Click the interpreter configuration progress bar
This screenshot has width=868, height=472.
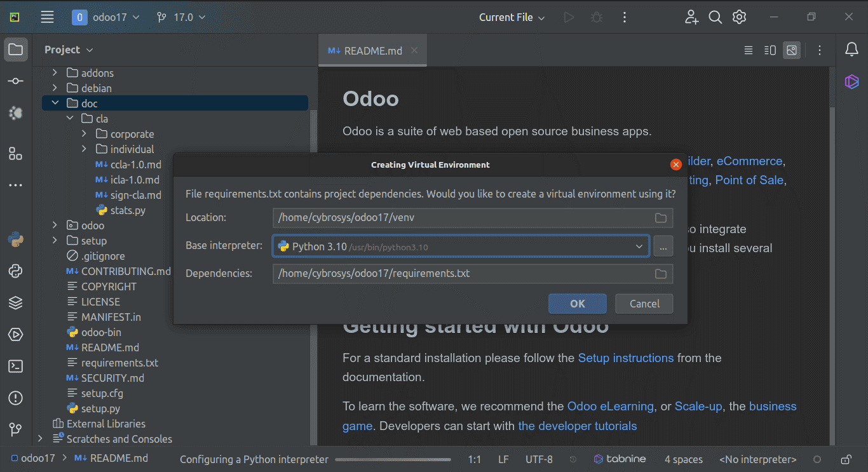click(393, 459)
